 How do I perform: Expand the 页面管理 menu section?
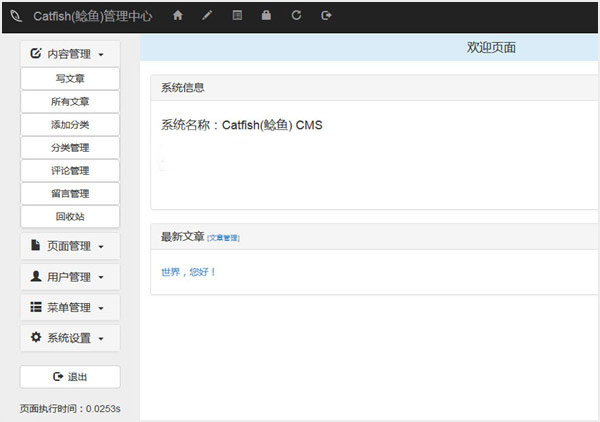tap(70, 246)
